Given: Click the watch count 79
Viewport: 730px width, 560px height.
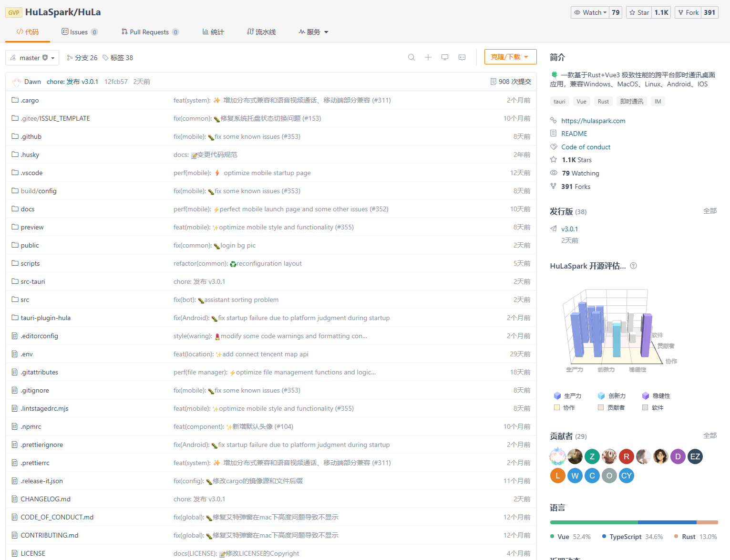Looking at the screenshot, I should click(616, 12).
